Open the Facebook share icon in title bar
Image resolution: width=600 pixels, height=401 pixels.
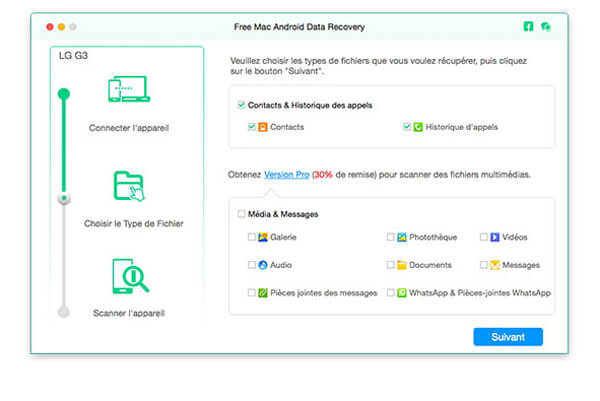coord(528,26)
